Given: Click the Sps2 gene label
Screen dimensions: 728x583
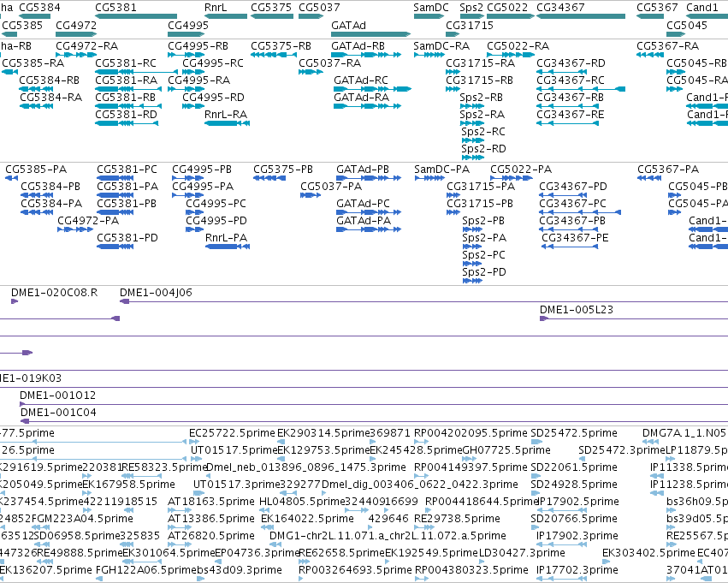Looking at the screenshot, I should pyautogui.click(x=471, y=8).
